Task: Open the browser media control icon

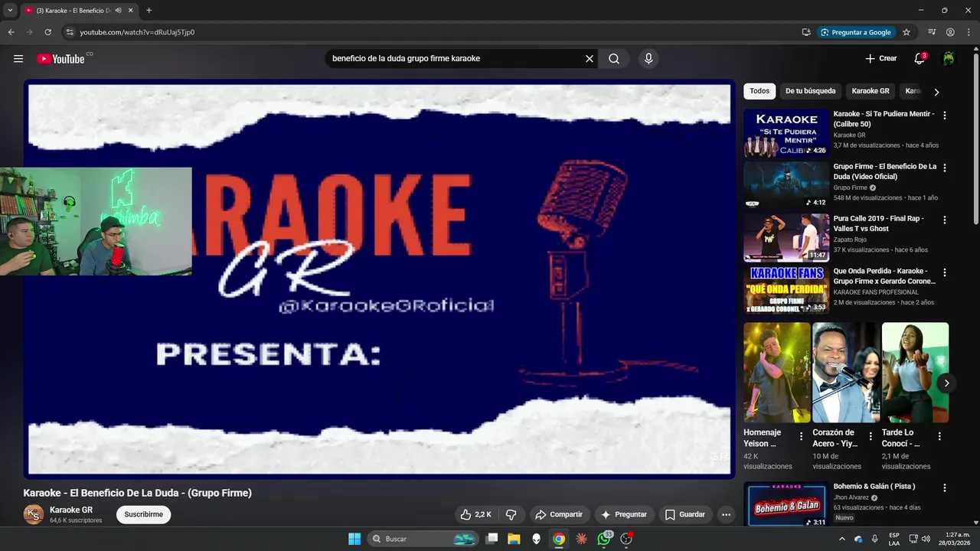Action: click(x=932, y=32)
